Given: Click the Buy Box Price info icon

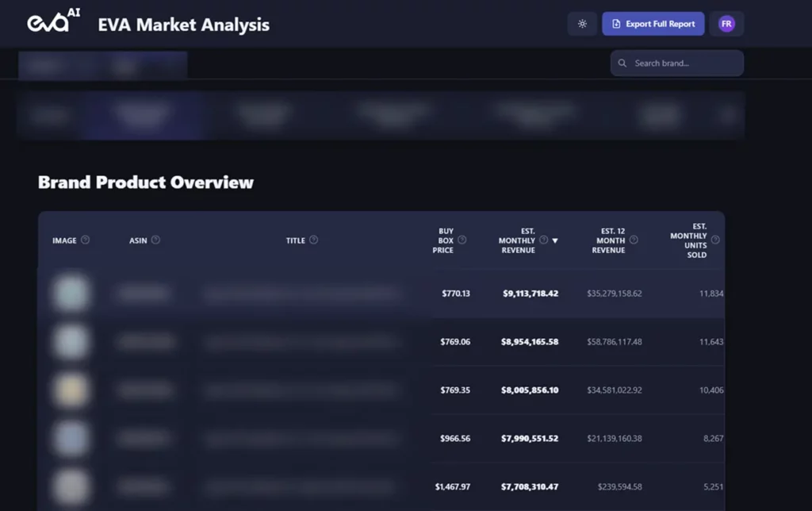Looking at the screenshot, I should [x=462, y=240].
